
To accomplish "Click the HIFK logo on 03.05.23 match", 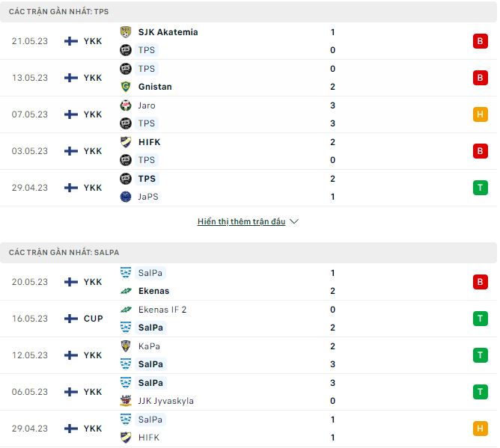I will pyautogui.click(x=126, y=142).
